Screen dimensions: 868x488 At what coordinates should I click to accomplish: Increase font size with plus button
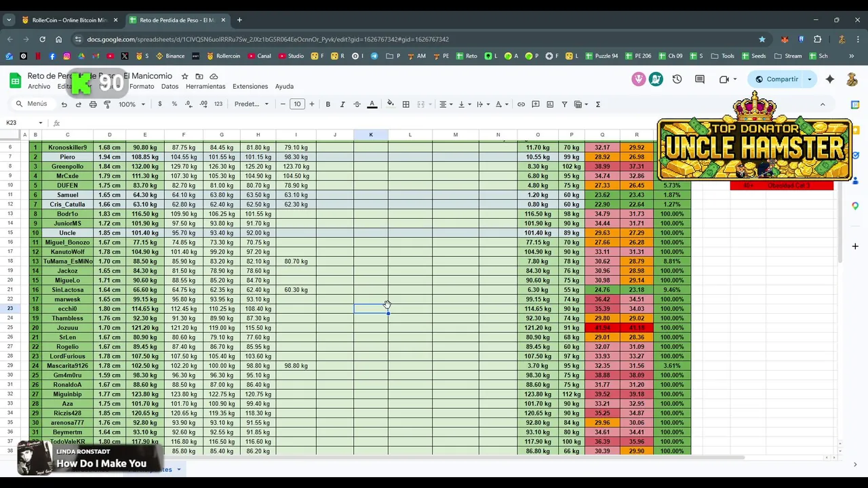(x=312, y=104)
